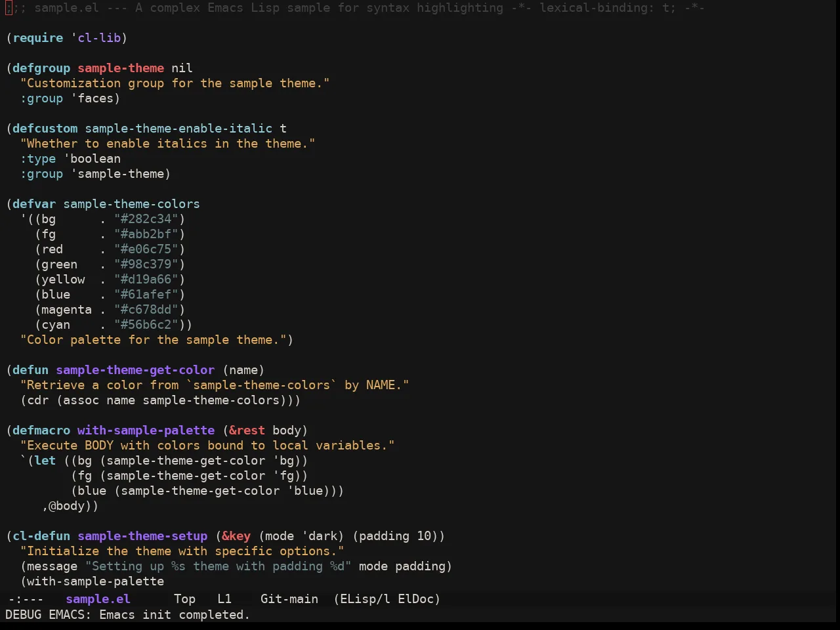The height and width of the screenshot is (630, 840).
Task: Click the docstring "Retrieve a color from..."
Action: 215,385
